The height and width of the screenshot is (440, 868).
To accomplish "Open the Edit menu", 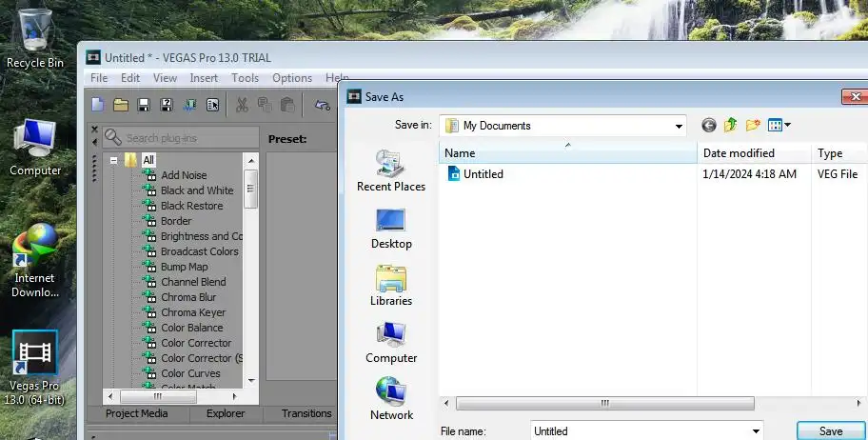I will (x=130, y=78).
